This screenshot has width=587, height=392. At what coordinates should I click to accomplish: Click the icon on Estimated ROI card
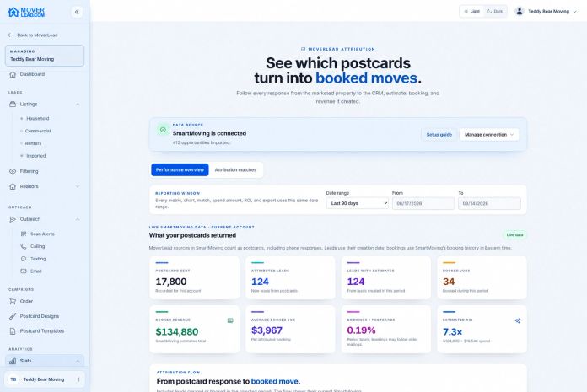click(518, 320)
